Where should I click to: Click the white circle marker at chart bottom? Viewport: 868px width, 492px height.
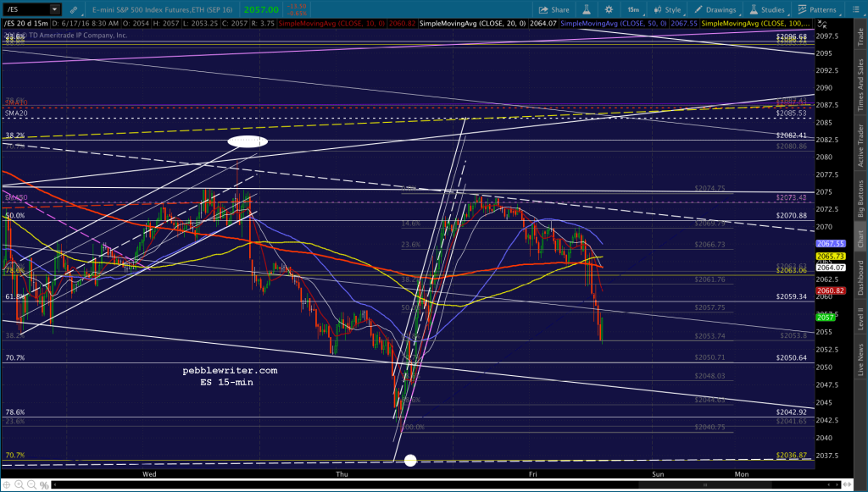click(x=410, y=461)
